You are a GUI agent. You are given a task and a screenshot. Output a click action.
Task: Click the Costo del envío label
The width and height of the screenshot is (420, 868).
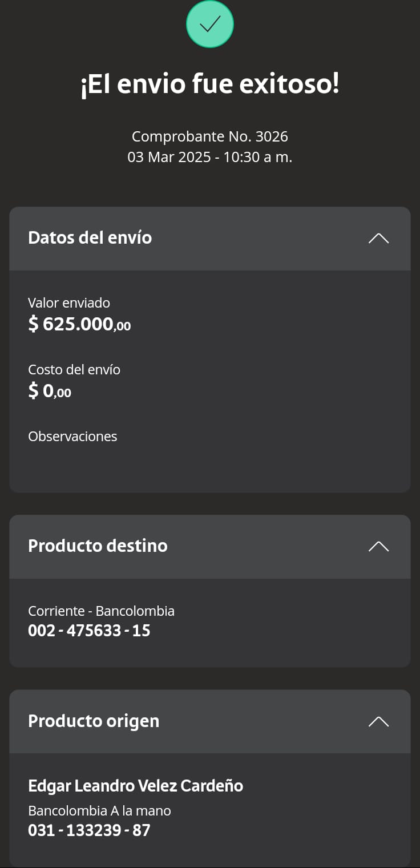[74, 370]
